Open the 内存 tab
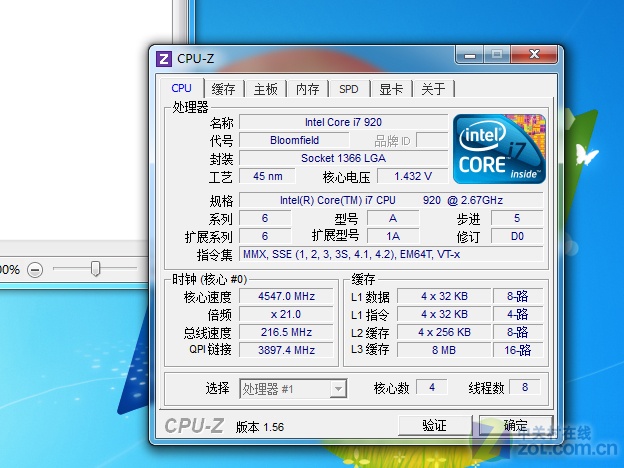Screen dimensions: 624x468 [307, 89]
